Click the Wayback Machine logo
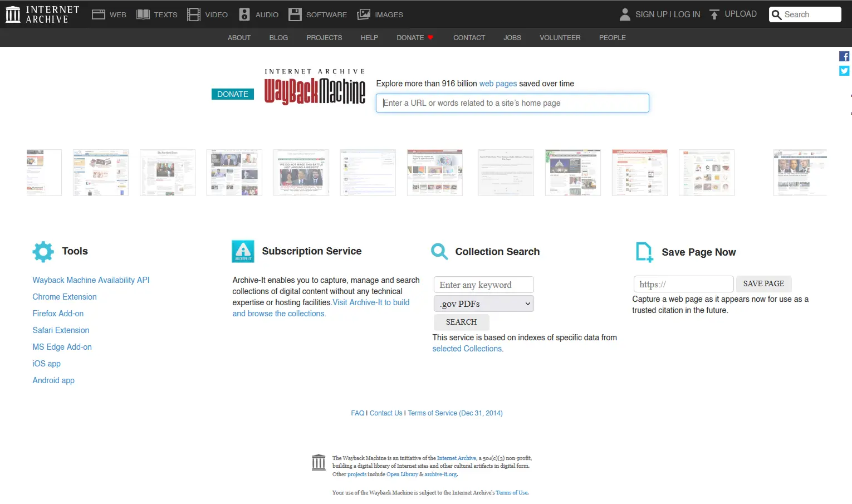This screenshot has width=852, height=504. pyautogui.click(x=315, y=91)
